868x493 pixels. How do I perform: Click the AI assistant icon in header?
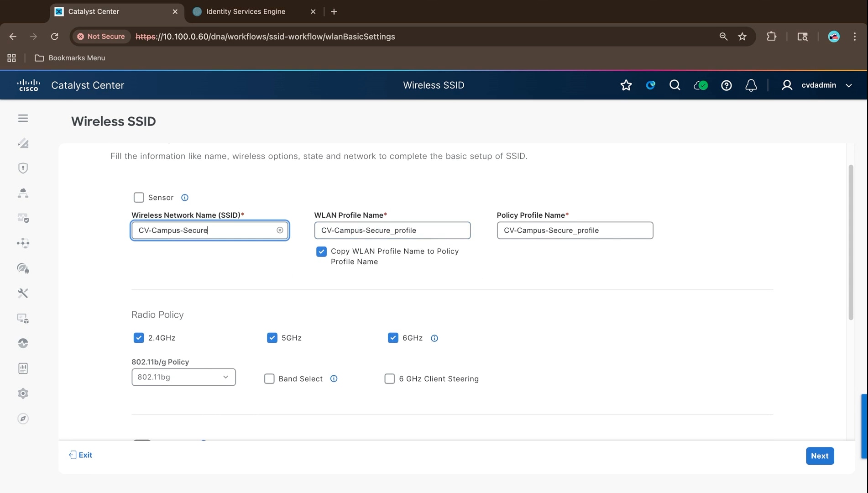650,85
